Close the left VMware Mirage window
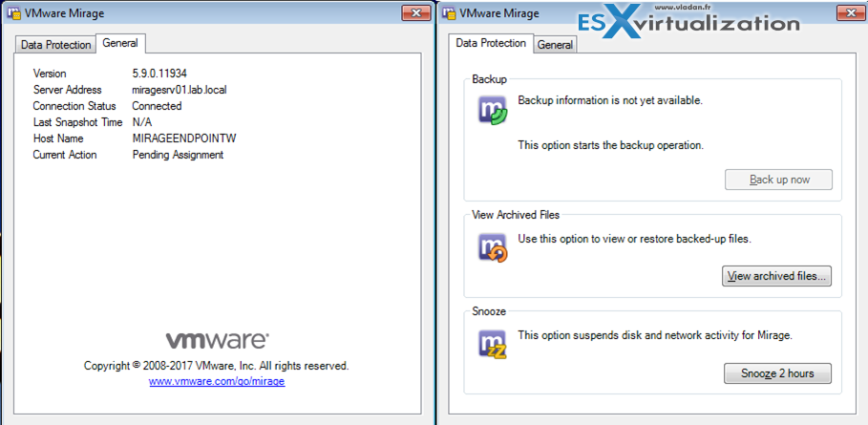The image size is (868, 425). pos(414,13)
